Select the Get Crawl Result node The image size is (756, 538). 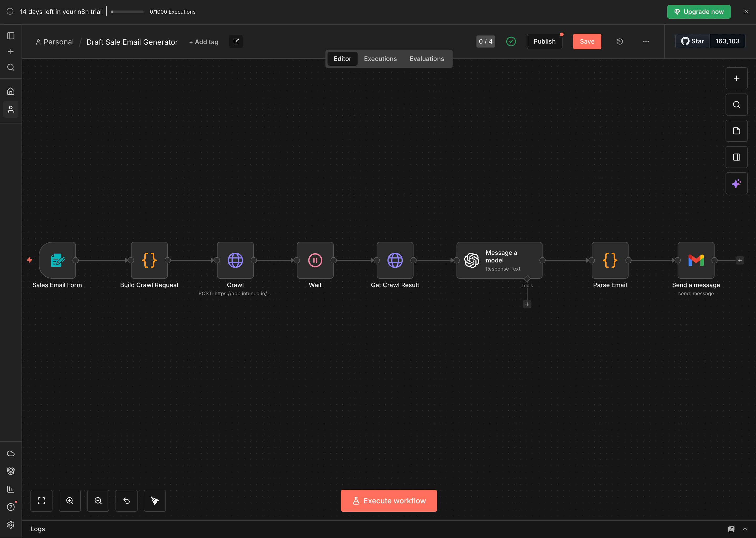pos(395,260)
